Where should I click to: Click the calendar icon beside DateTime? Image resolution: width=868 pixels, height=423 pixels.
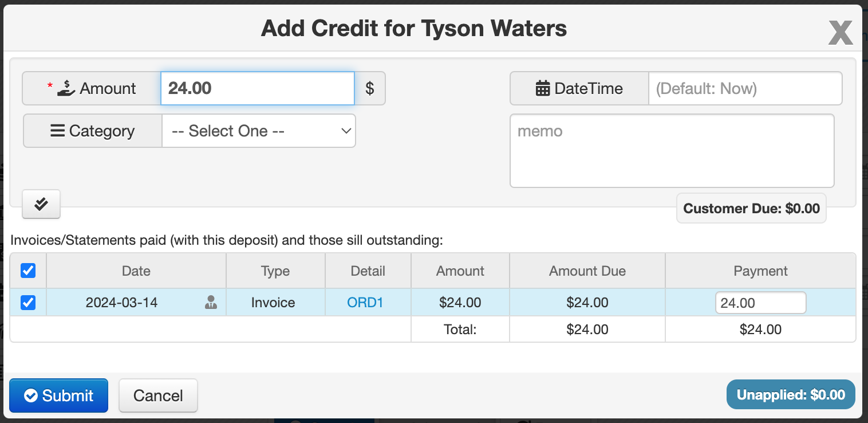[542, 88]
